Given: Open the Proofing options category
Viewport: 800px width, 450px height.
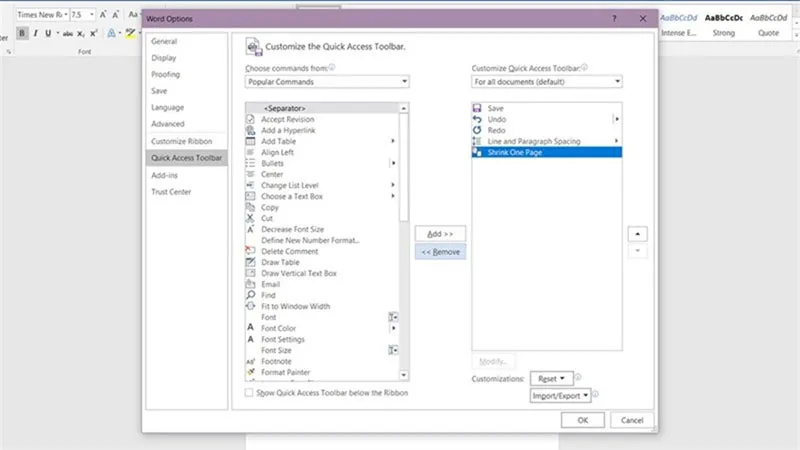Looking at the screenshot, I should coord(165,74).
